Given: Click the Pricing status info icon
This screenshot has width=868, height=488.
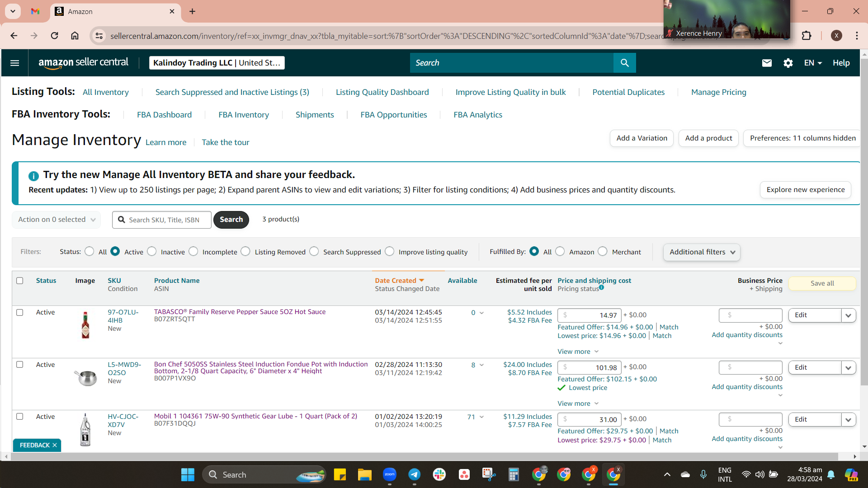Looking at the screenshot, I should (x=602, y=287).
